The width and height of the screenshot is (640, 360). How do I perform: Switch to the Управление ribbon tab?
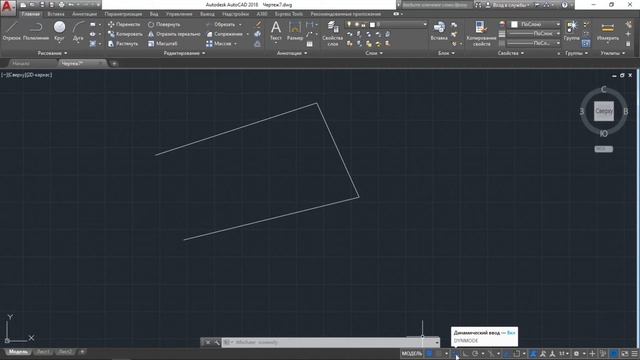[x=179, y=14]
